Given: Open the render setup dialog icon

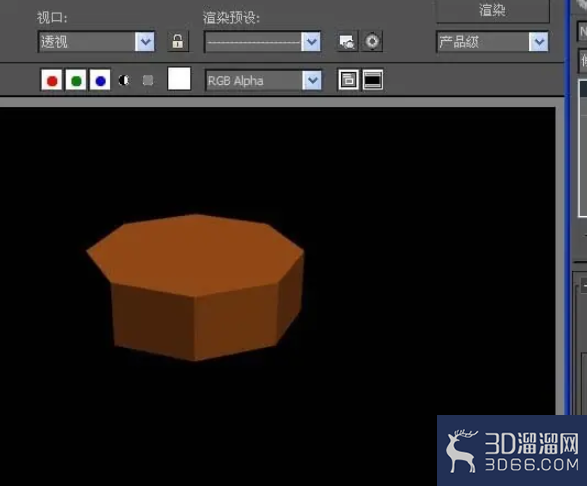Looking at the screenshot, I should pyautogui.click(x=347, y=41).
